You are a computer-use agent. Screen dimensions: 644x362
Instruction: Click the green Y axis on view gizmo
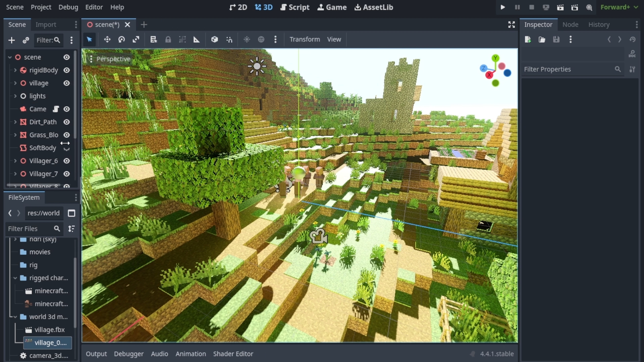click(495, 58)
